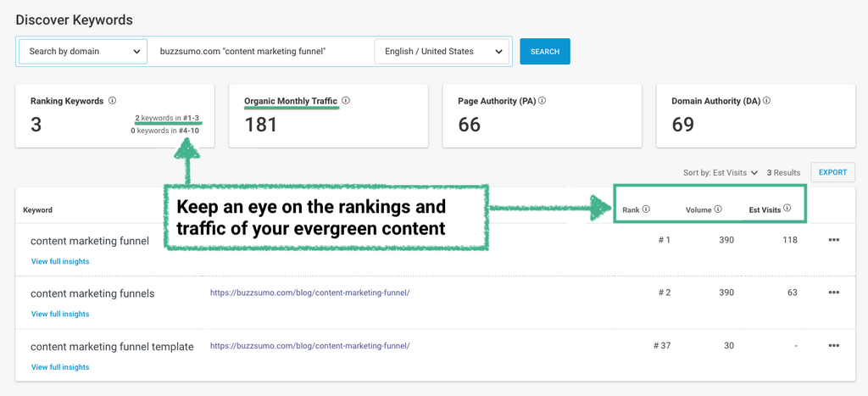The height and width of the screenshot is (396, 868).
Task: Open the Sort by Est Visits dropdown
Action: tap(721, 173)
